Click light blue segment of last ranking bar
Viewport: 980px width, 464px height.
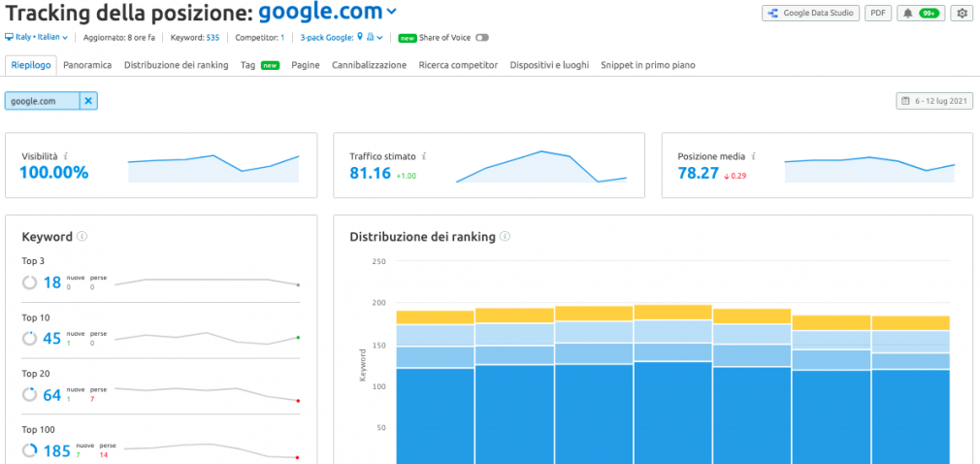(x=911, y=342)
